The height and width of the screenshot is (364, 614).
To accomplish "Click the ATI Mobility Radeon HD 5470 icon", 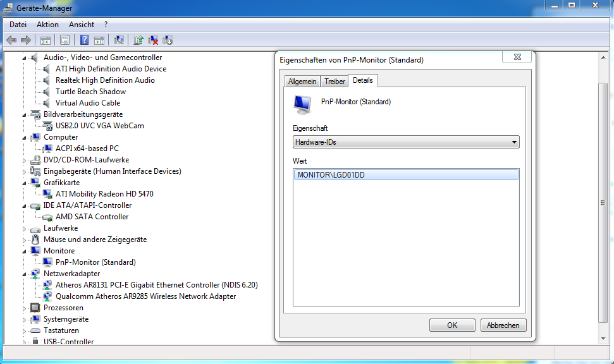I will (x=47, y=194).
